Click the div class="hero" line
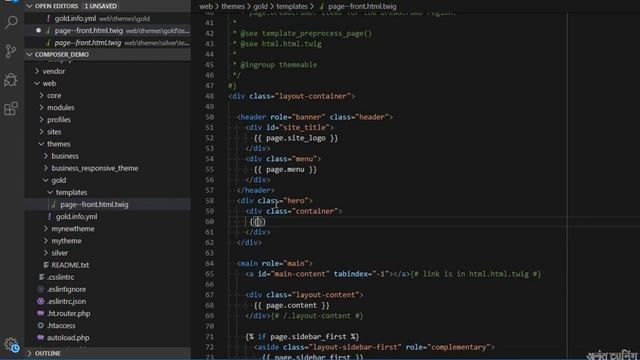The image size is (640, 360). (275, 201)
